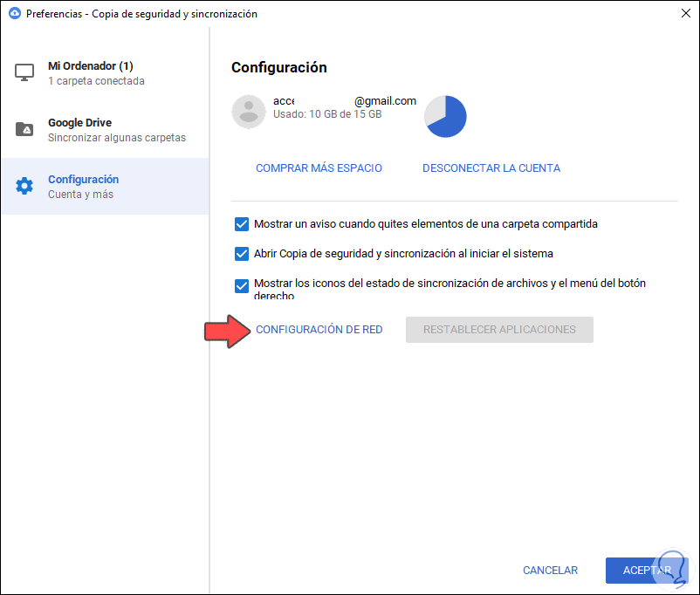700x595 pixels.
Task: Click 'Cuenta y más' subtitle
Action: [x=81, y=195]
